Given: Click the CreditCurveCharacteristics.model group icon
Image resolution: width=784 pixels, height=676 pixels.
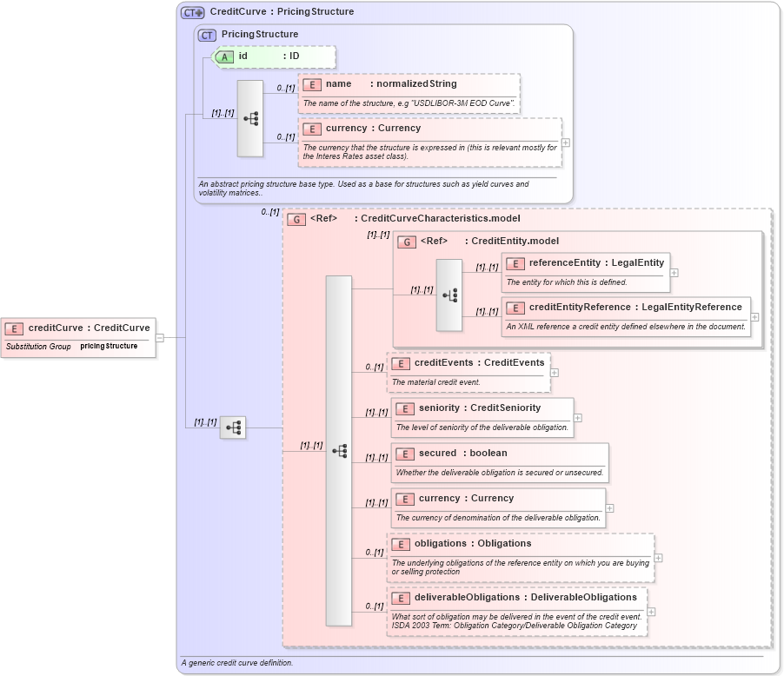Looking at the screenshot, I should click(296, 218).
